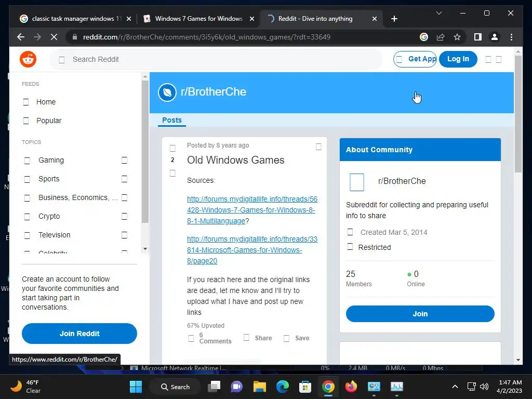Click the share page icon in address bar
The width and height of the screenshot is (532, 399).
coord(441,37)
